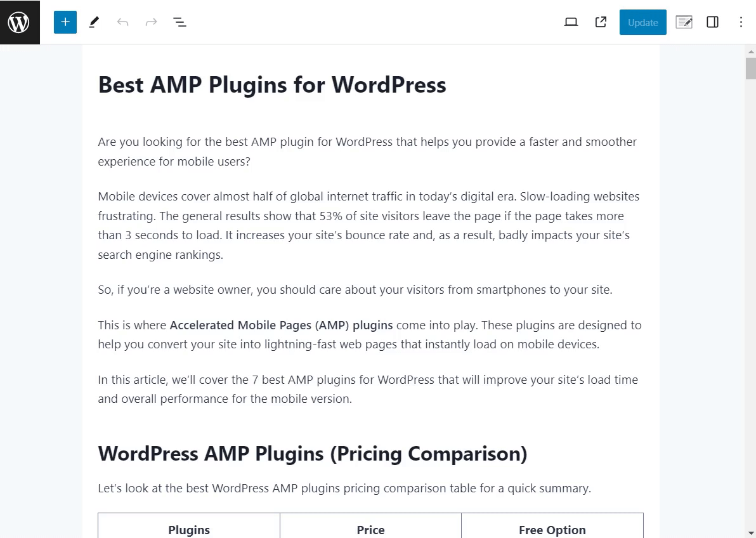Redo the last undone change
The image size is (756, 538).
click(152, 22)
